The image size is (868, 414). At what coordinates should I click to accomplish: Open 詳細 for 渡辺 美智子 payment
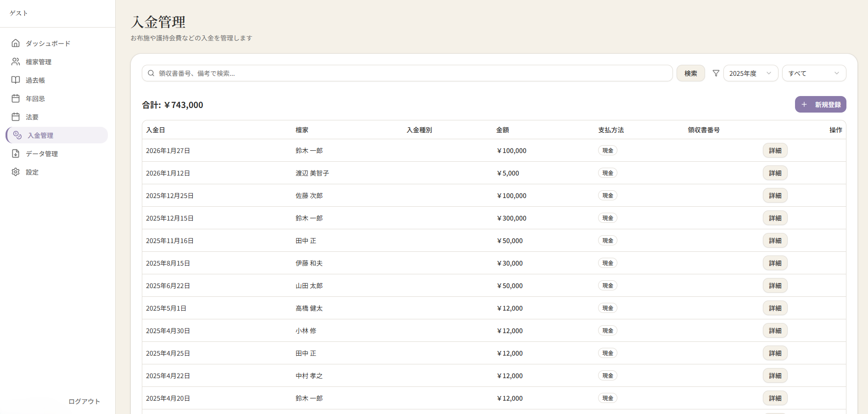coord(775,173)
